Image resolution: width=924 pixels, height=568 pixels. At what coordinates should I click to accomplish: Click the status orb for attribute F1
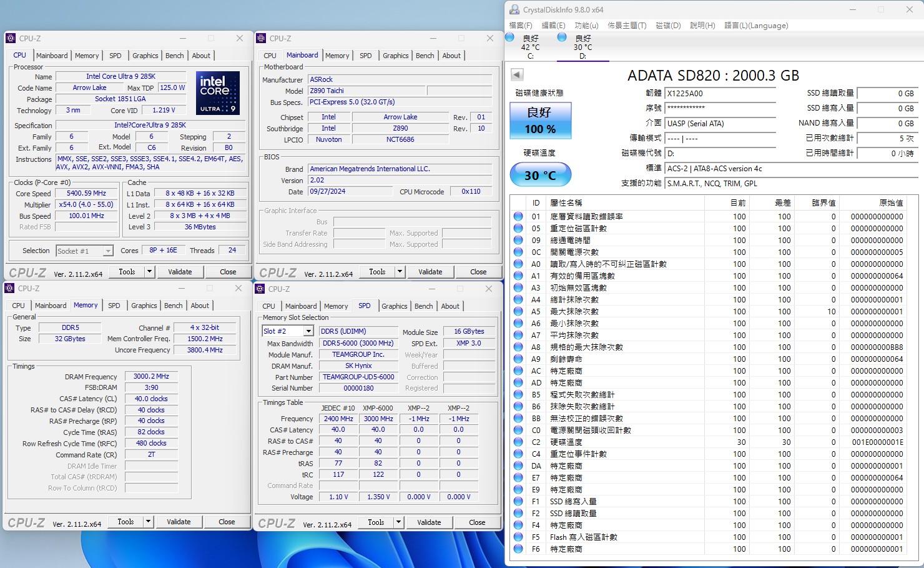pyautogui.click(x=518, y=501)
